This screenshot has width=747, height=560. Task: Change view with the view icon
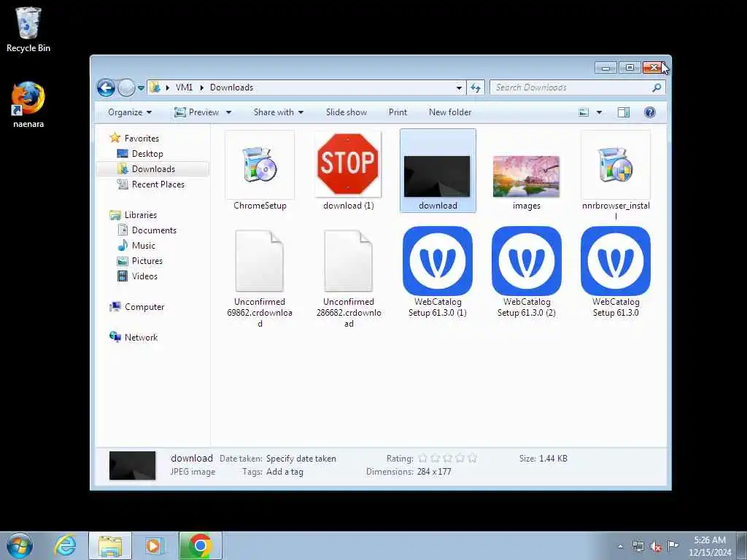(x=584, y=112)
